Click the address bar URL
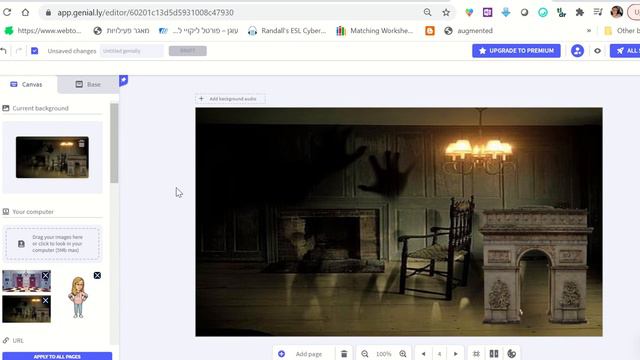This screenshot has width=640, height=360. pyautogui.click(x=145, y=13)
